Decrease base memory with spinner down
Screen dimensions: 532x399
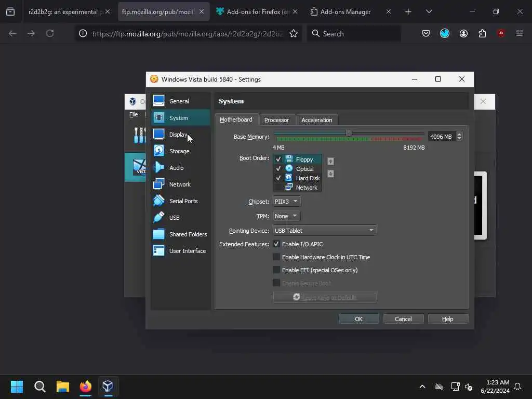pos(459,138)
